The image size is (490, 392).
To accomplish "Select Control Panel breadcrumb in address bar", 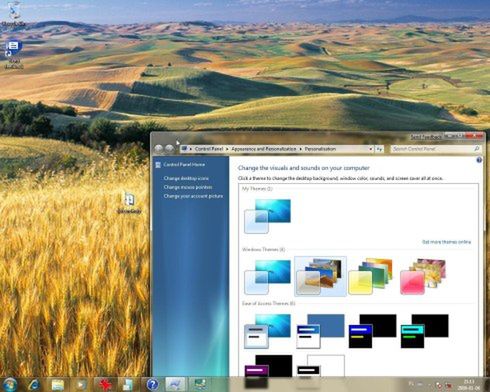I will click(x=209, y=149).
